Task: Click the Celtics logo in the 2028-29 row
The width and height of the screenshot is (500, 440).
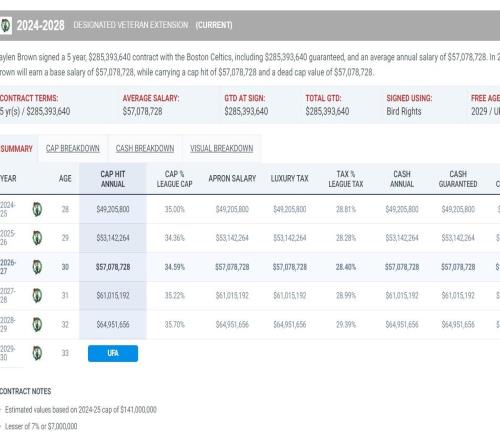Action: click(37, 325)
